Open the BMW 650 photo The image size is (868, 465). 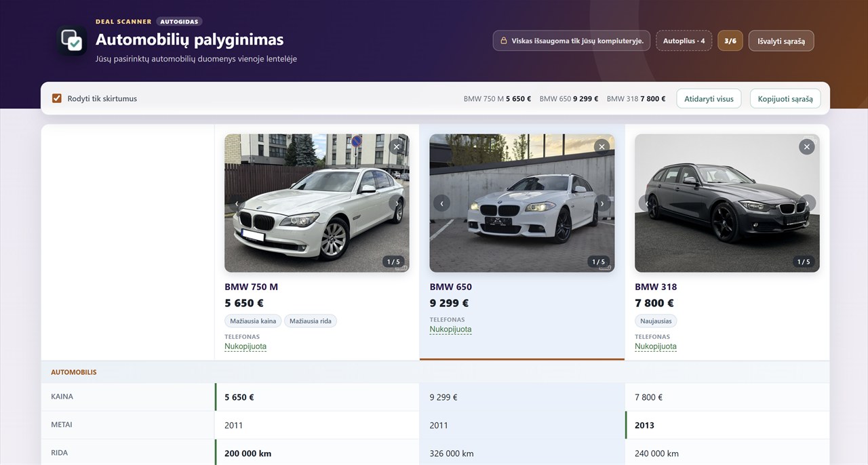522,203
